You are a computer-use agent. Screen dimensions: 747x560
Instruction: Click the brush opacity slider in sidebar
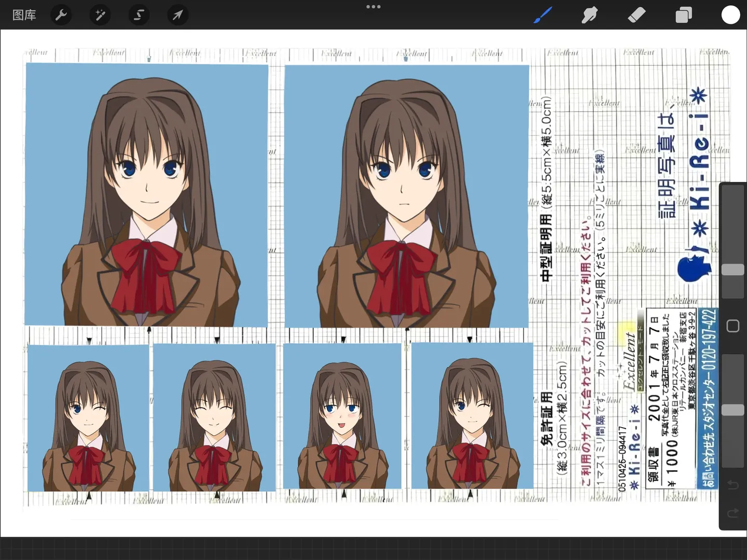coord(733,411)
